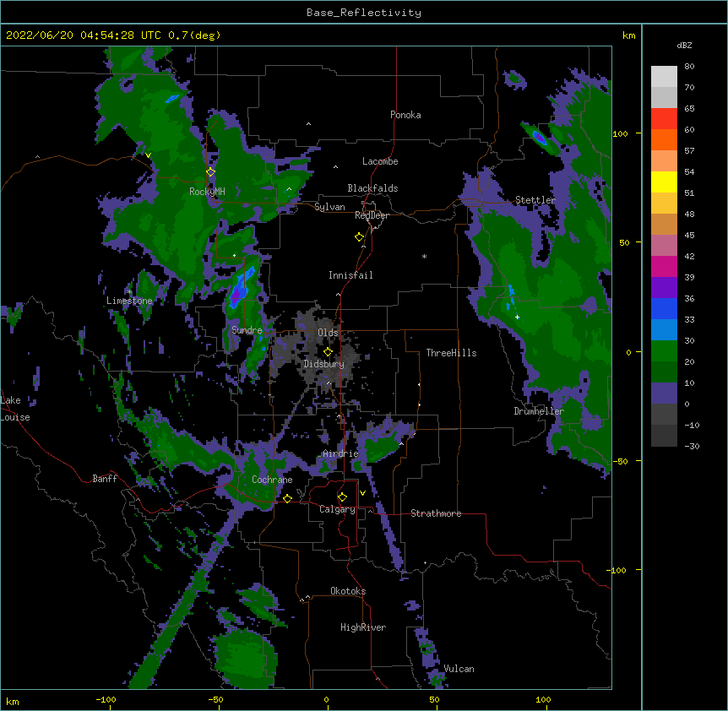Click the red 65 dBZ legend swatch
The height and width of the screenshot is (711, 728).
click(664, 118)
